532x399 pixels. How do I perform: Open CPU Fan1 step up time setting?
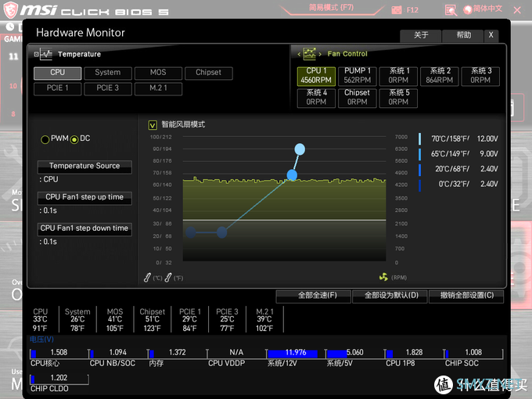point(84,198)
